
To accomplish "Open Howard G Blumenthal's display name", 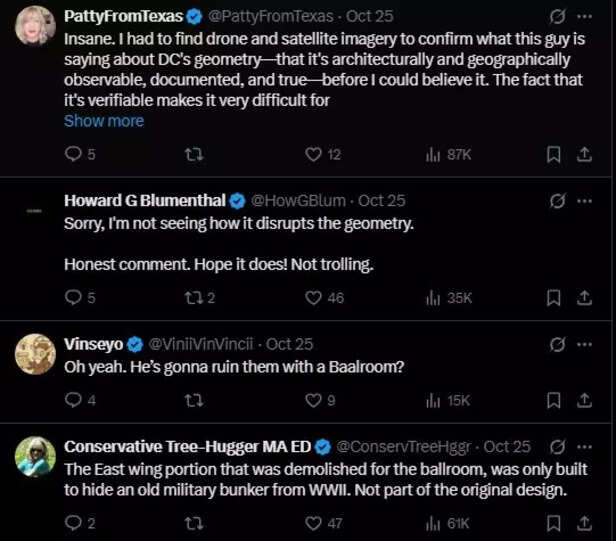I will [x=145, y=200].
